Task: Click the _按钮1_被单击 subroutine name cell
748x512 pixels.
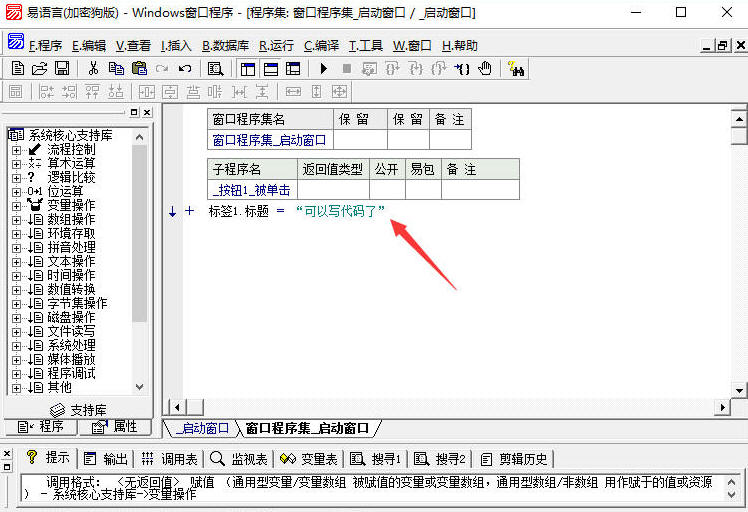Action: pos(250,190)
